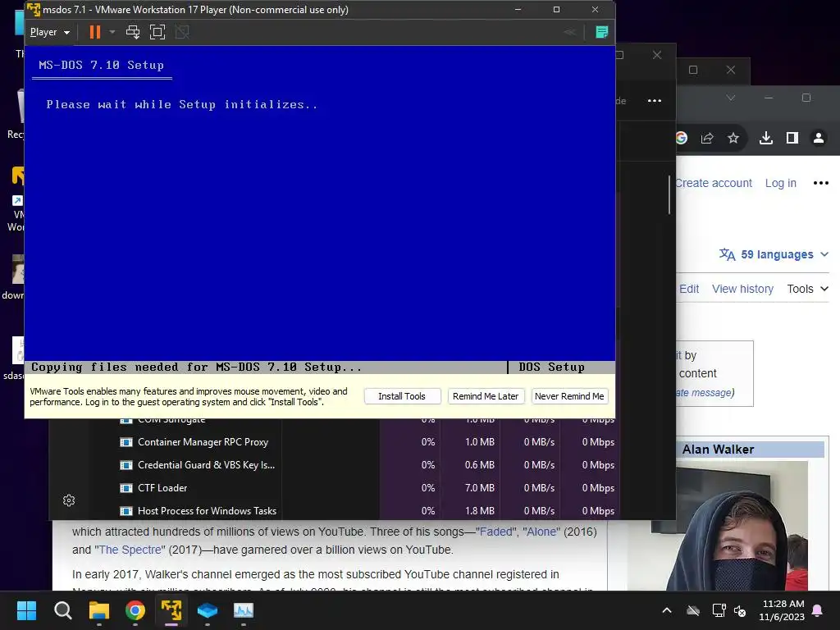This screenshot has height=630, width=840.
Task: Click Never Remind Me button
Action: [569, 396]
